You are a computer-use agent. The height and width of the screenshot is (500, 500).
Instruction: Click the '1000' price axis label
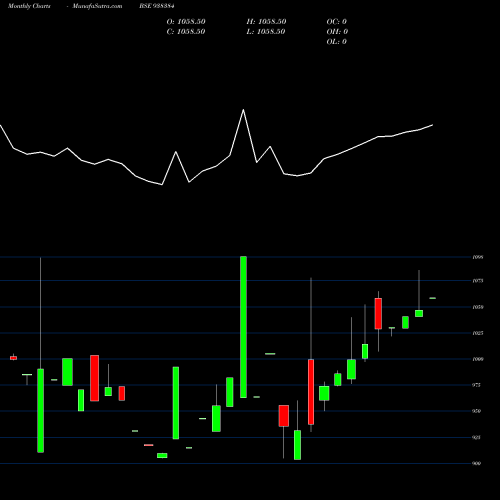478,359
